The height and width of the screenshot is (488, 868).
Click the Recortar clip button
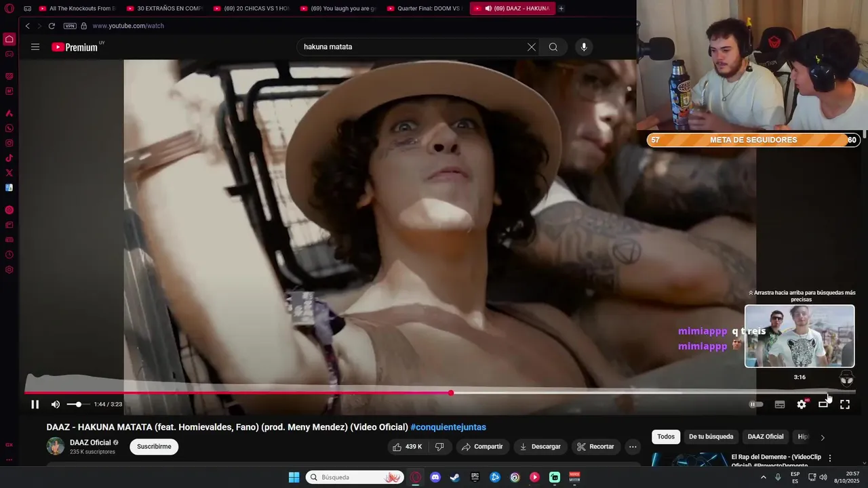tap(595, 447)
